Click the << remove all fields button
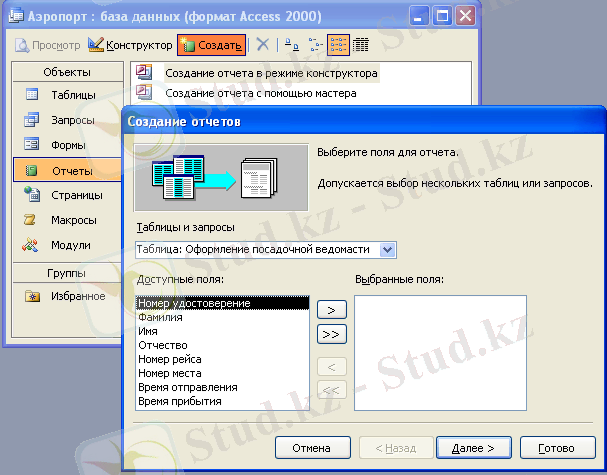The width and height of the screenshot is (607, 475). coord(332,390)
